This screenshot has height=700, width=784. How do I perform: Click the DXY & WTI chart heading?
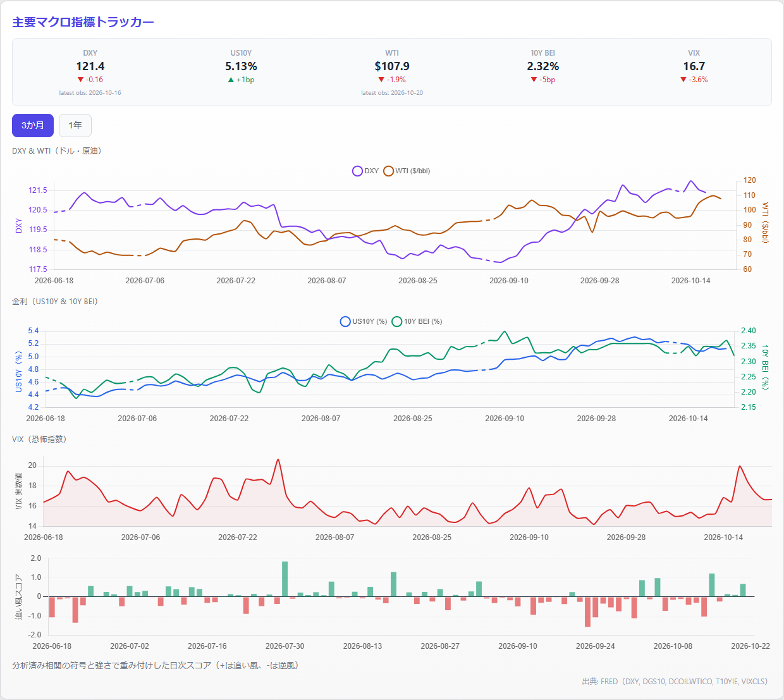[x=57, y=151]
